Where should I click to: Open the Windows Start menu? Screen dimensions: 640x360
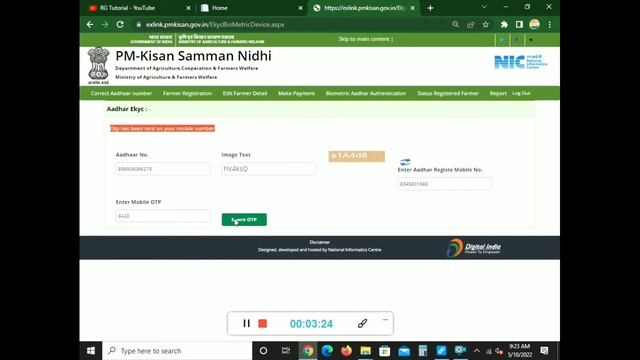tap(91, 351)
